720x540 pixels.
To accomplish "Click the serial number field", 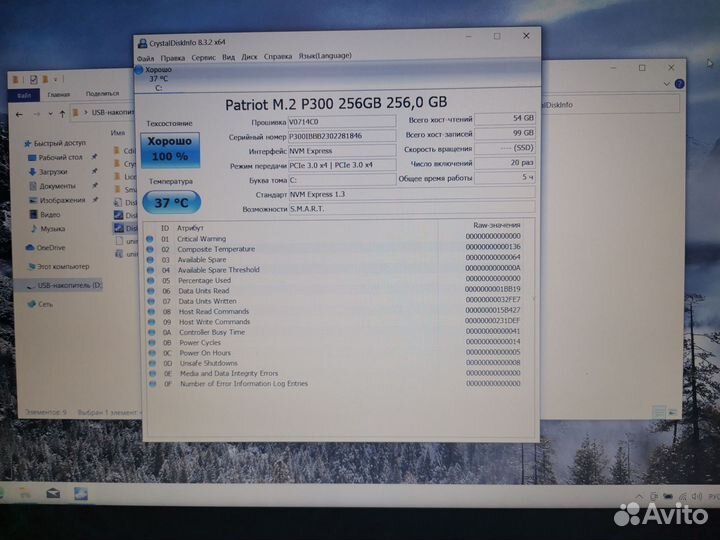I will (342, 136).
